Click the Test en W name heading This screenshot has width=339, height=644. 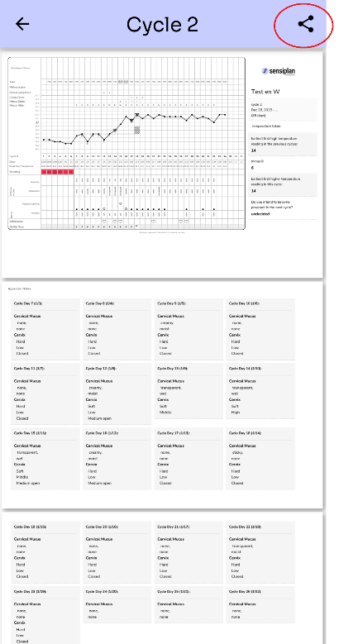click(265, 92)
